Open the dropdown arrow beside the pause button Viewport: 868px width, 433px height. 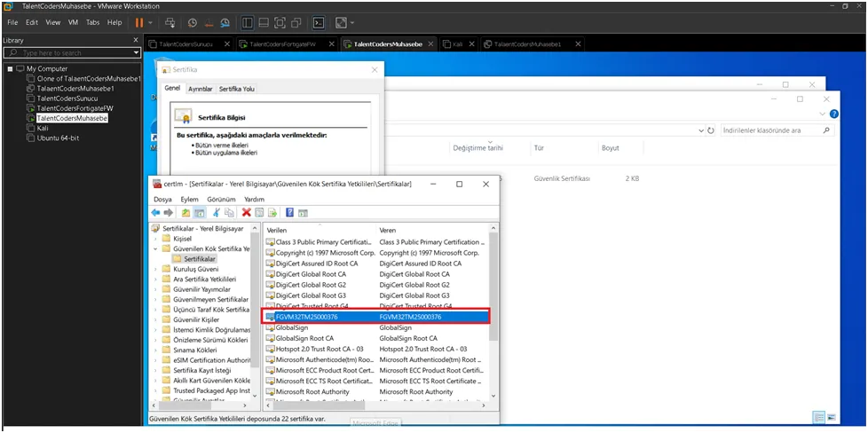tap(149, 23)
